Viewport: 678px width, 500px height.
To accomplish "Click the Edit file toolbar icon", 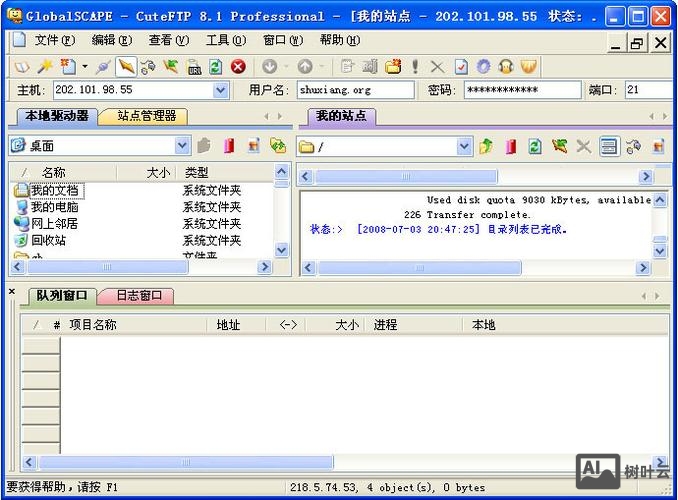I will [x=347, y=67].
